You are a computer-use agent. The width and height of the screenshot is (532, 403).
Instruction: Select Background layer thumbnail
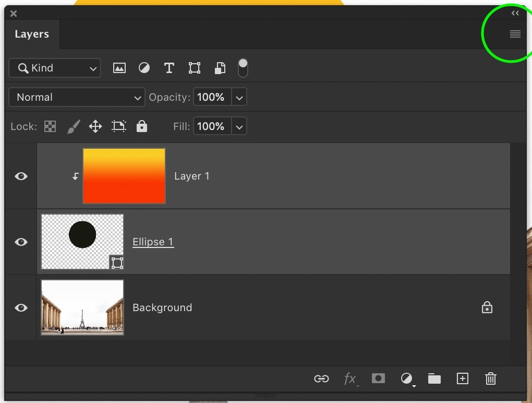(82, 307)
